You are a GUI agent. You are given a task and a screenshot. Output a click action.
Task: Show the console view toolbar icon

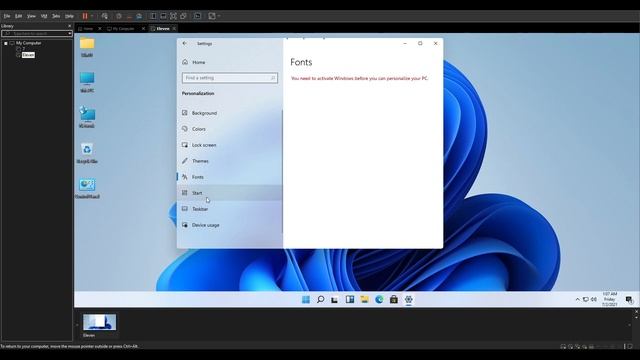pyautogui.click(x=198, y=16)
